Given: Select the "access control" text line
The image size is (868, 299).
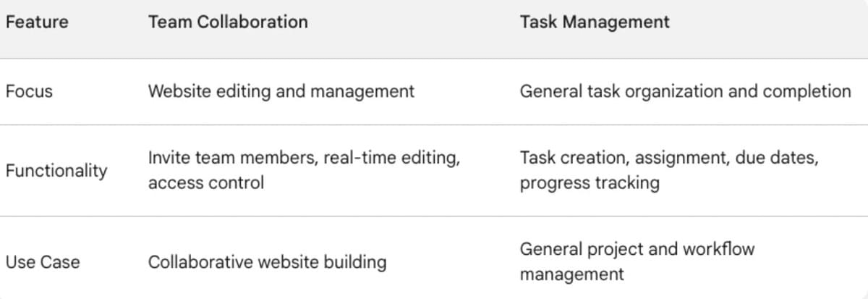Looking at the screenshot, I should [x=206, y=182].
